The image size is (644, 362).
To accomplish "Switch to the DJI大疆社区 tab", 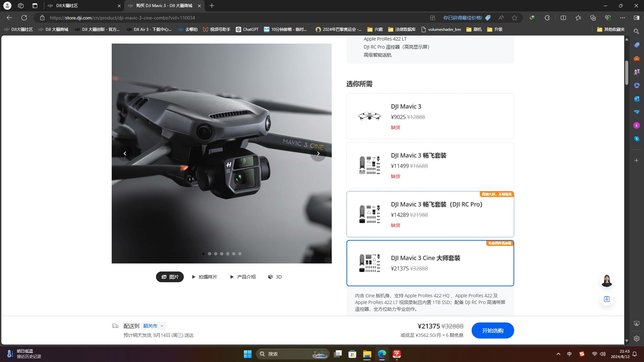I will coord(84,6).
